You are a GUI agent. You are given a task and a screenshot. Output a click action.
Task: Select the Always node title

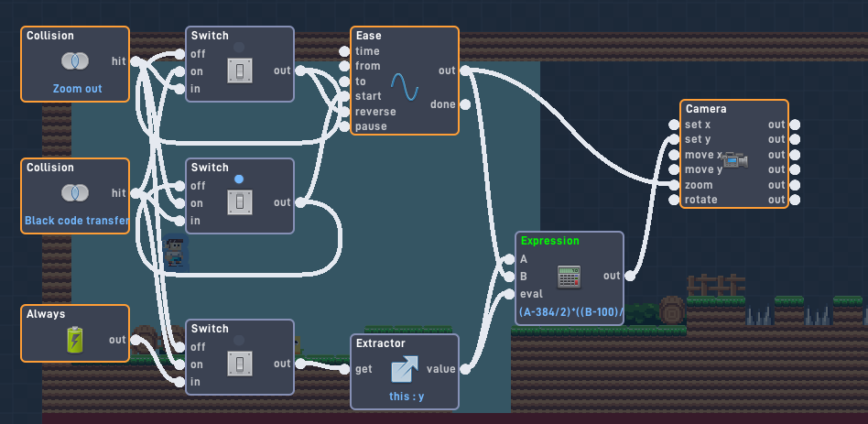[46, 314]
